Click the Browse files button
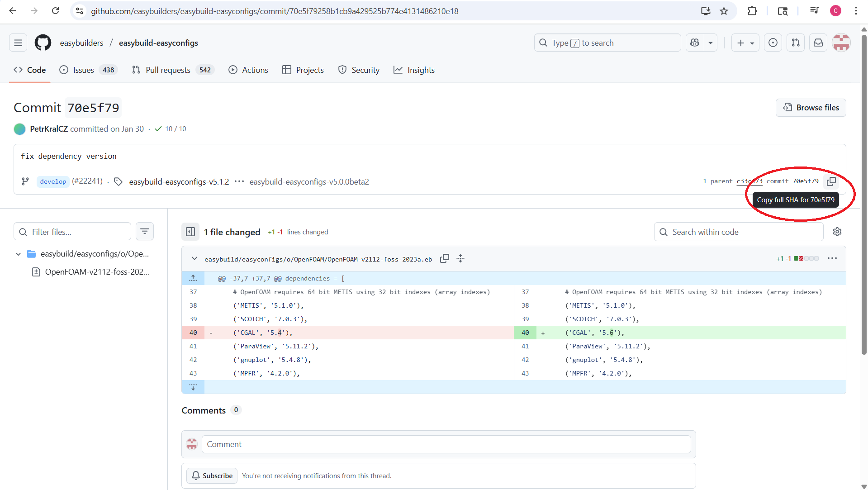The image size is (868, 490). (x=811, y=108)
